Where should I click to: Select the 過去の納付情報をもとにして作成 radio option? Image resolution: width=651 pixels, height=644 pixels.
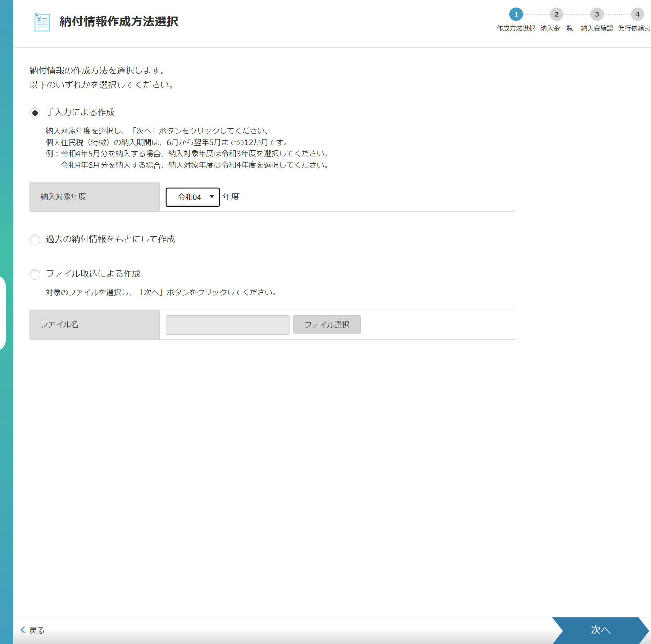click(35, 240)
